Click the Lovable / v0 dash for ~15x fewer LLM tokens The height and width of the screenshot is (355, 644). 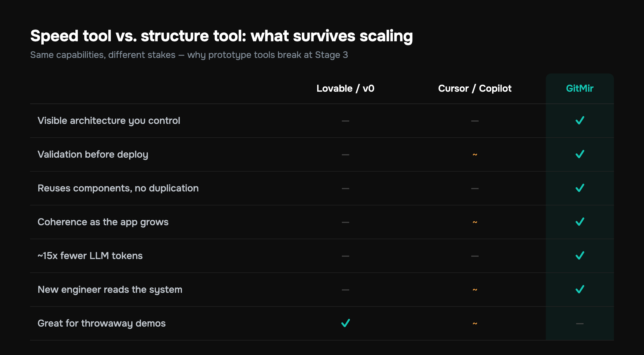[x=345, y=256]
